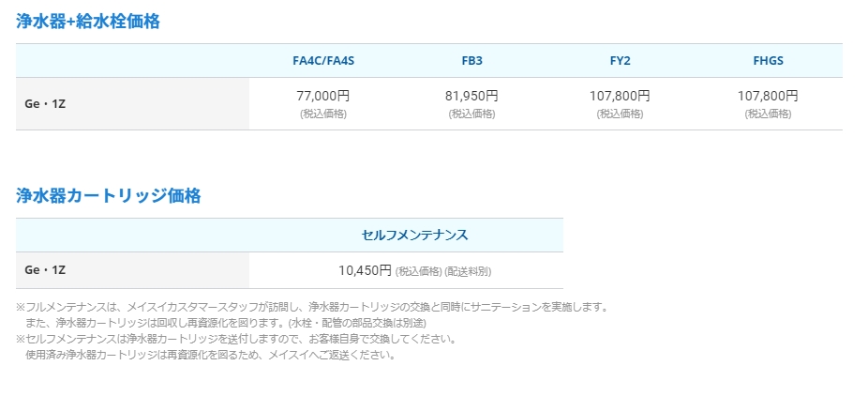Click the メイスイへご返送ください note line
The width and height of the screenshot is (868, 396).
point(211,355)
